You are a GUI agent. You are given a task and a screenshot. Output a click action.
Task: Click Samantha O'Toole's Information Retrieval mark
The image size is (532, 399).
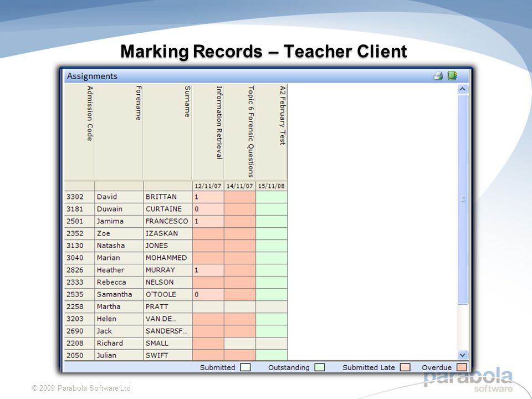pos(208,294)
